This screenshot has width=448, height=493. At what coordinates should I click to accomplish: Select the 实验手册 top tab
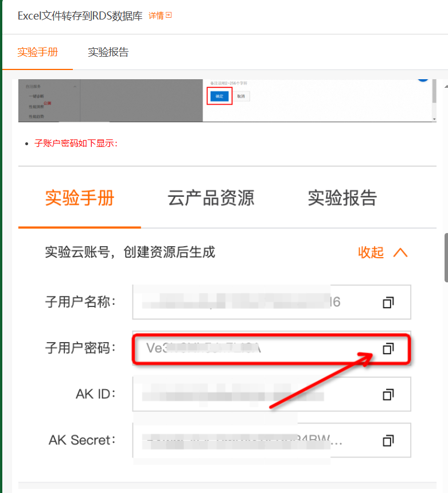pos(38,52)
